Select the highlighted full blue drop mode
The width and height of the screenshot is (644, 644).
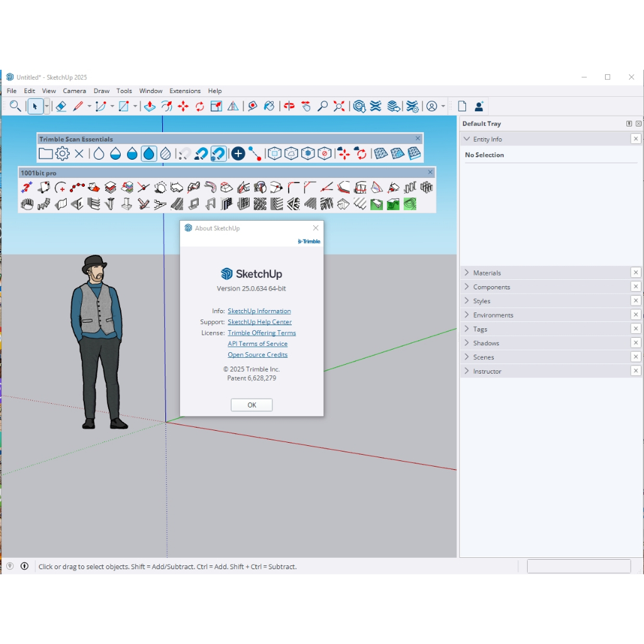pyautogui.click(x=148, y=153)
